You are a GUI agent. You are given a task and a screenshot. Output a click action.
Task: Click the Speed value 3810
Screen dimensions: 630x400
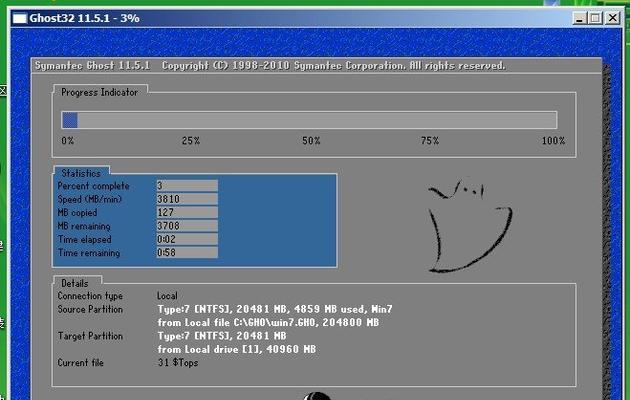[x=187, y=199]
